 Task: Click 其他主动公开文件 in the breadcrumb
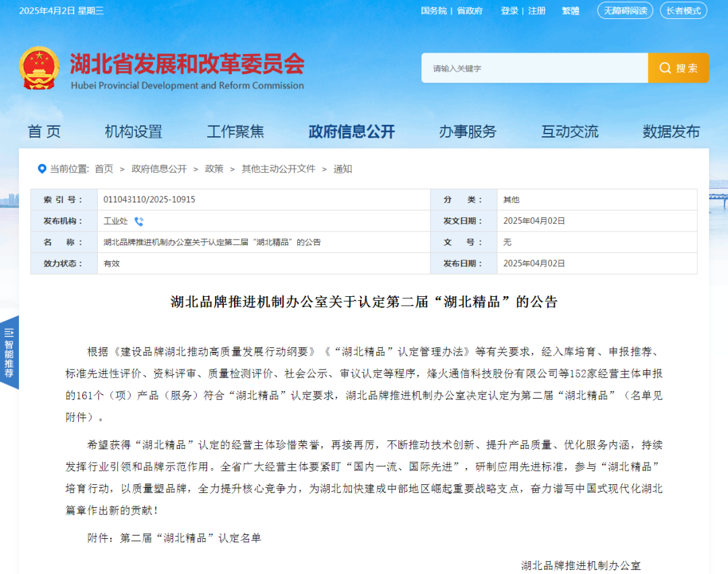(x=278, y=169)
